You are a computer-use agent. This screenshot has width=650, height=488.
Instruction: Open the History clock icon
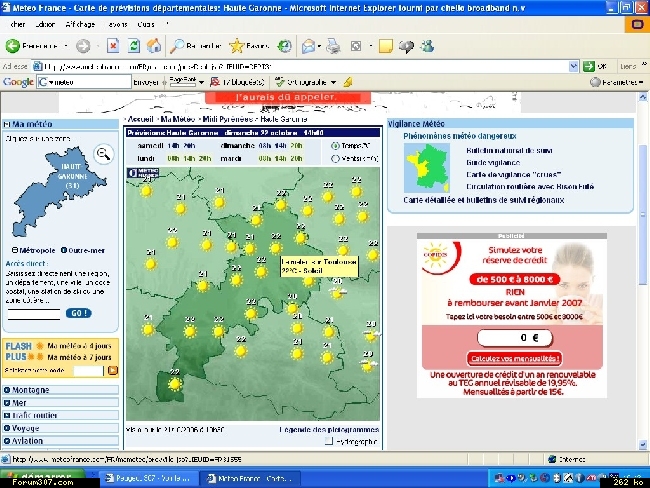click(x=284, y=46)
